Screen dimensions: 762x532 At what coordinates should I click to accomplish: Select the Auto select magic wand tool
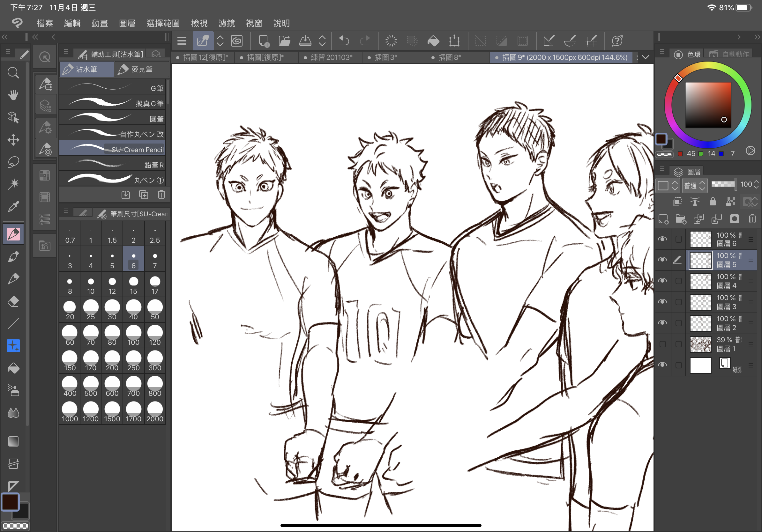(13, 184)
